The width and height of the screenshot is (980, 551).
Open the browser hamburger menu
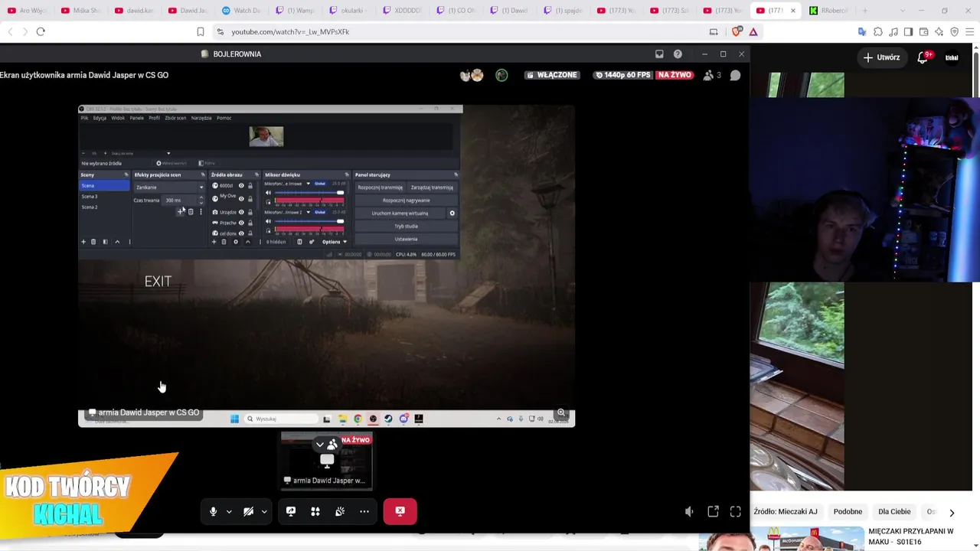[969, 31]
